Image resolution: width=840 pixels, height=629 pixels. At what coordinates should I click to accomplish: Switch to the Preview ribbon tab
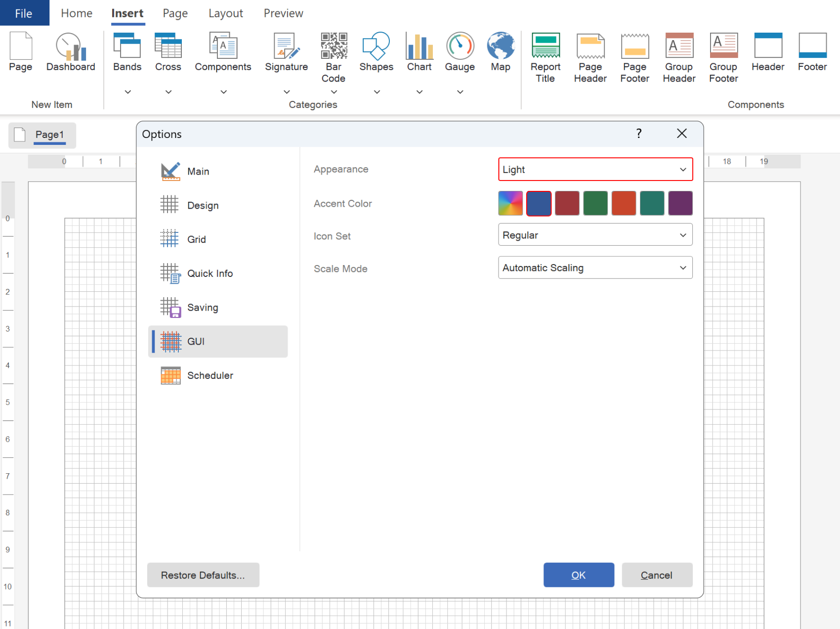click(283, 13)
